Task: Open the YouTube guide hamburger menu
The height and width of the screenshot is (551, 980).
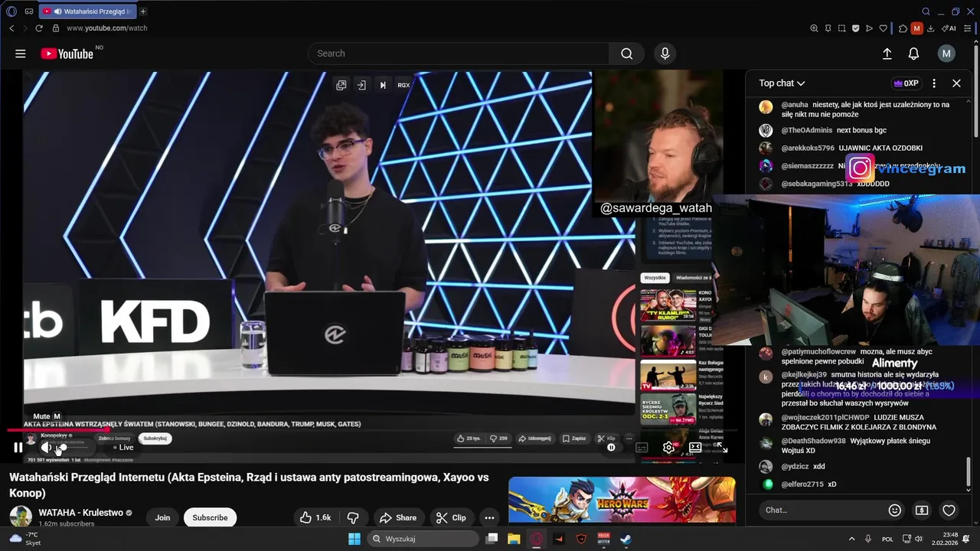Action: [x=21, y=54]
